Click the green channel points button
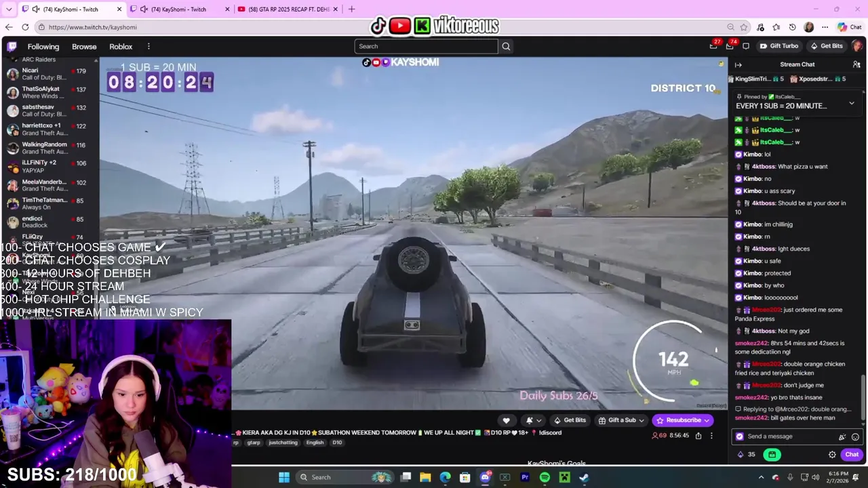 772,455
